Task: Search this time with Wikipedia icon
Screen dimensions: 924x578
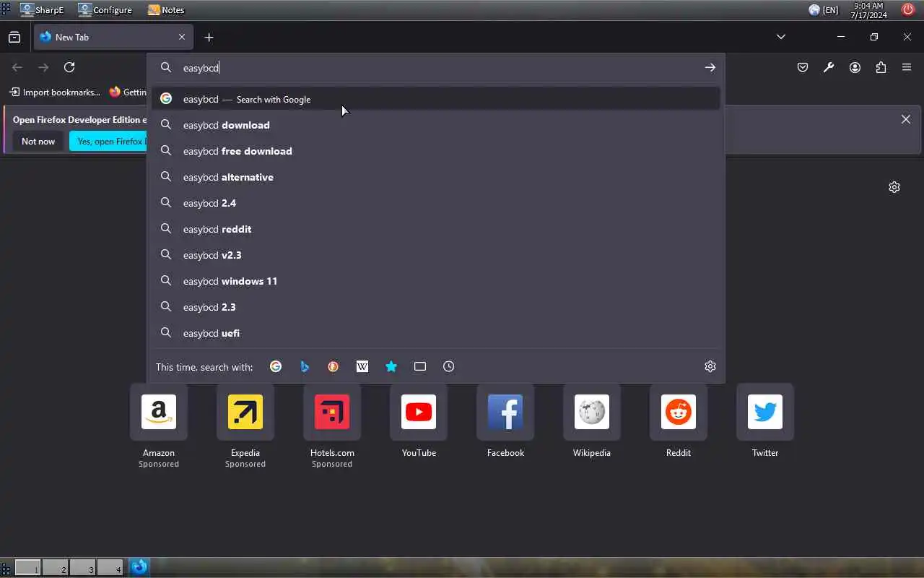Action: click(362, 366)
